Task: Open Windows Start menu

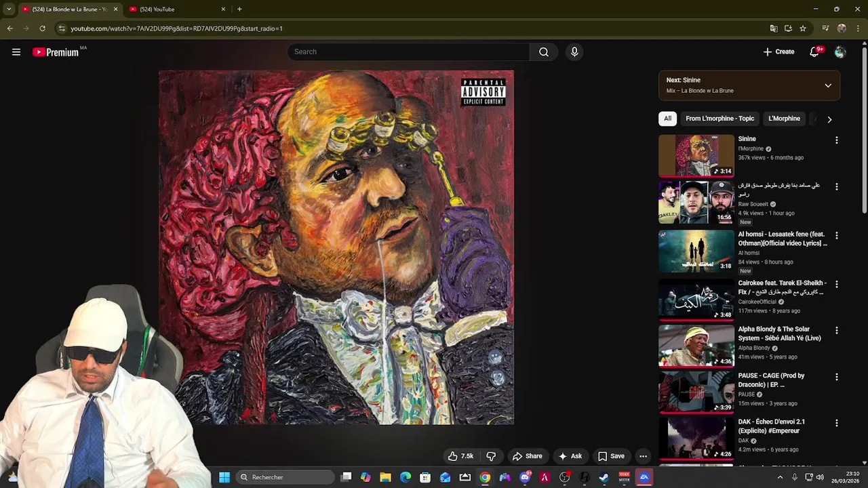Action: pyautogui.click(x=224, y=477)
